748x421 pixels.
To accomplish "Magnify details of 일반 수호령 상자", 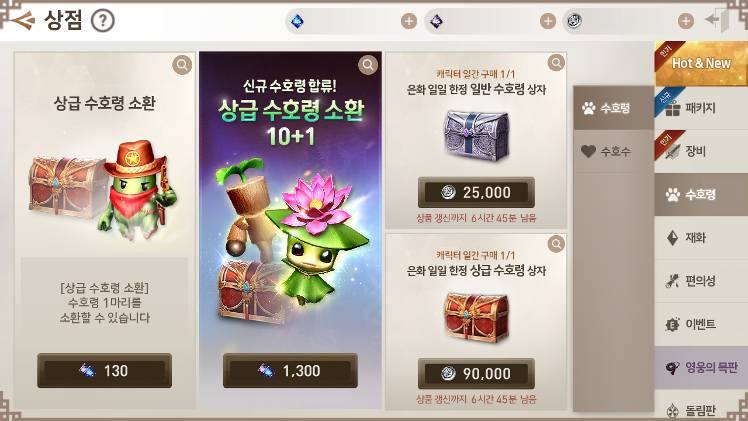I will click(x=556, y=62).
